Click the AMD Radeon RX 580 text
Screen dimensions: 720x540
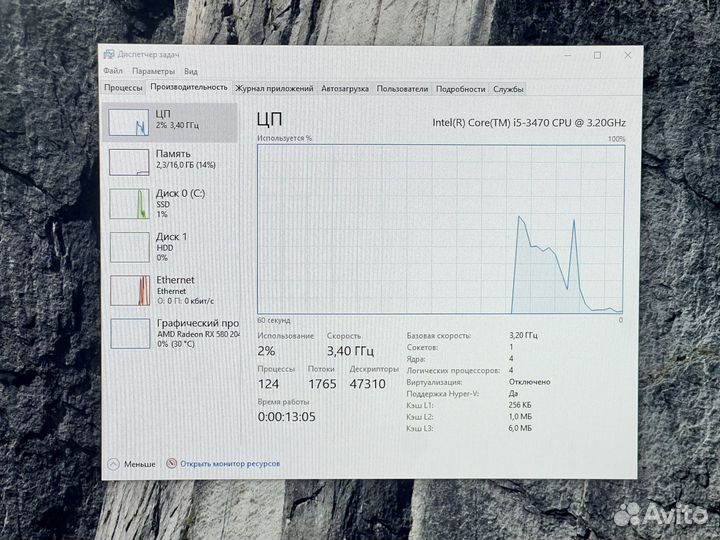(x=198, y=334)
